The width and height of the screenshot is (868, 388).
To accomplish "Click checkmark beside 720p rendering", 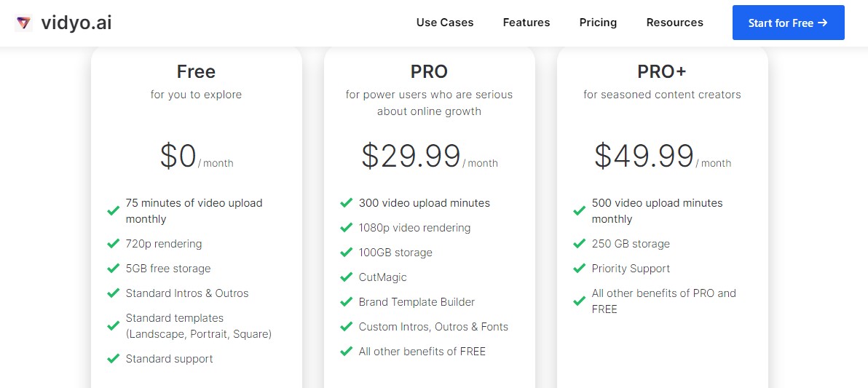I will point(114,244).
